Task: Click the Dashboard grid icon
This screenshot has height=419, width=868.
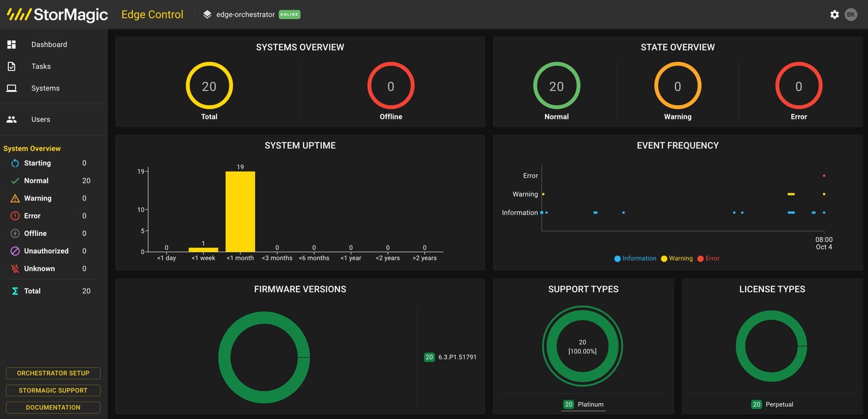Action: 12,44
